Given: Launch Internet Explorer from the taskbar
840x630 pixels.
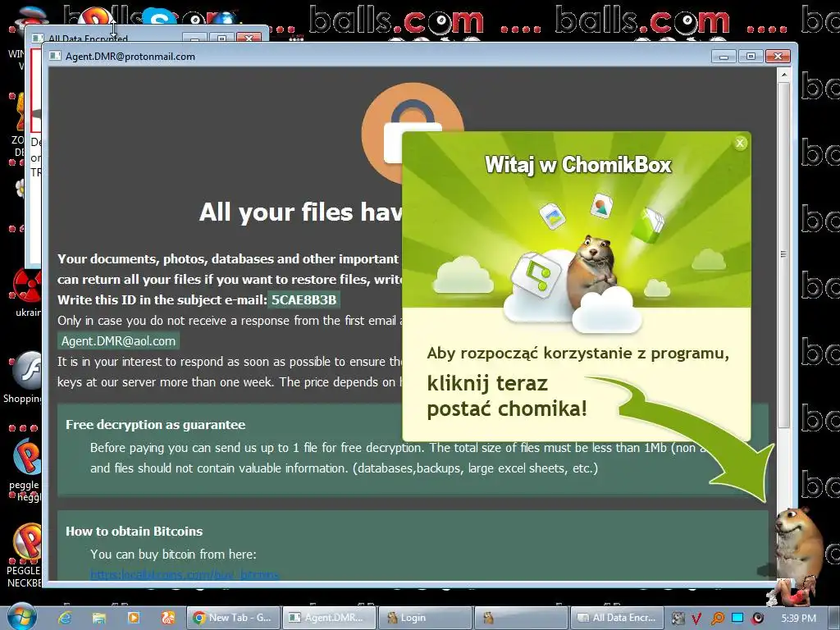Looking at the screenshot, I should [66, 618].
